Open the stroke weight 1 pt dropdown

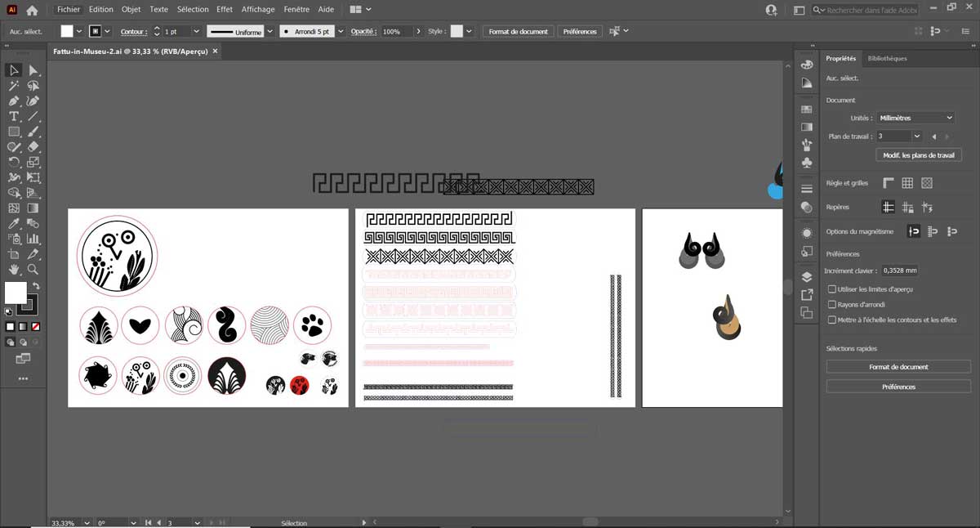click(x=197, y=31)
